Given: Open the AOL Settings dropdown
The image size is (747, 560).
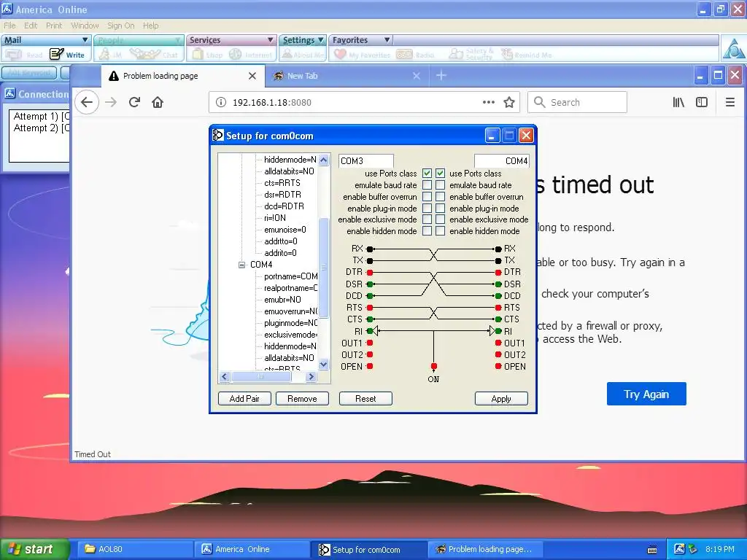Looking at the screenshot, I should [321, 40].
